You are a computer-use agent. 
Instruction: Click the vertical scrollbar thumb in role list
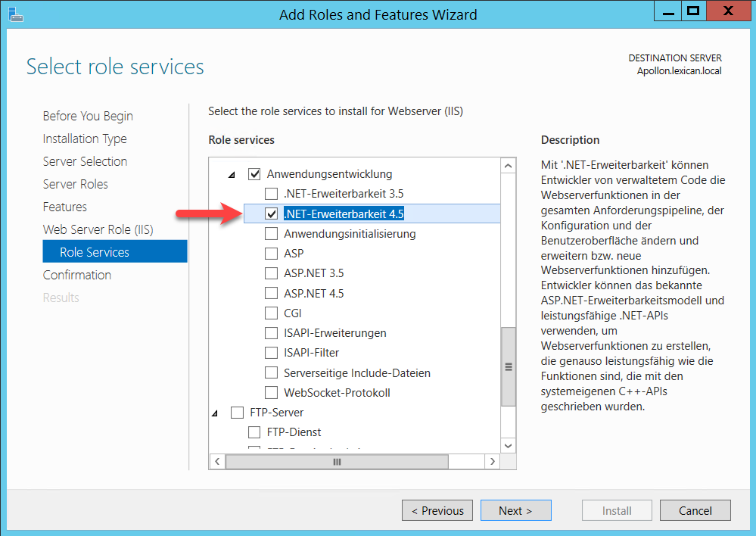click(508, 366)
